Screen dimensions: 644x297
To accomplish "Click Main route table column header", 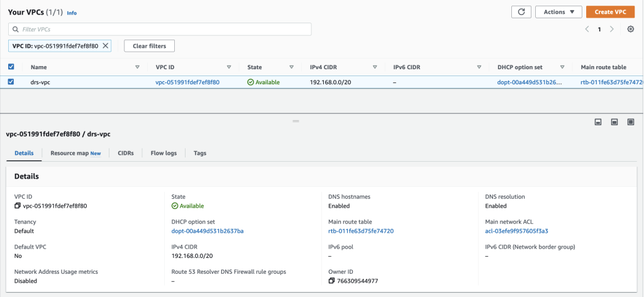I will 603,67.
